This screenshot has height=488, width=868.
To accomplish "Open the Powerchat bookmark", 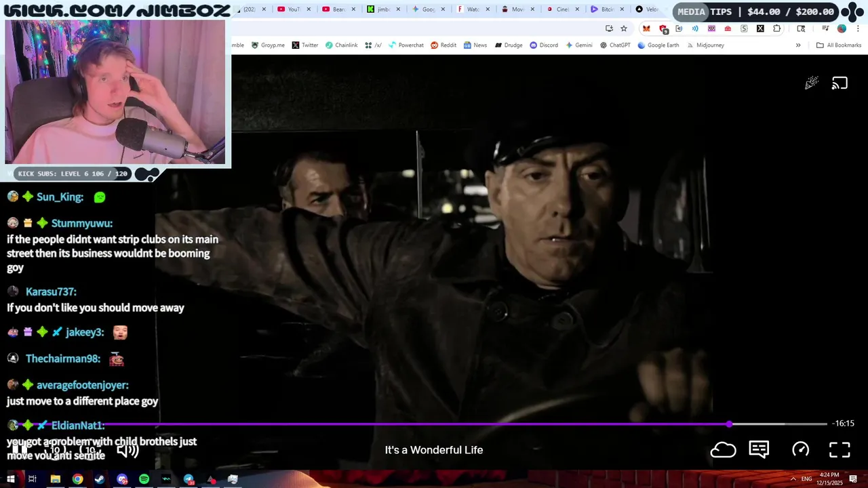I will tap(406, 45).
